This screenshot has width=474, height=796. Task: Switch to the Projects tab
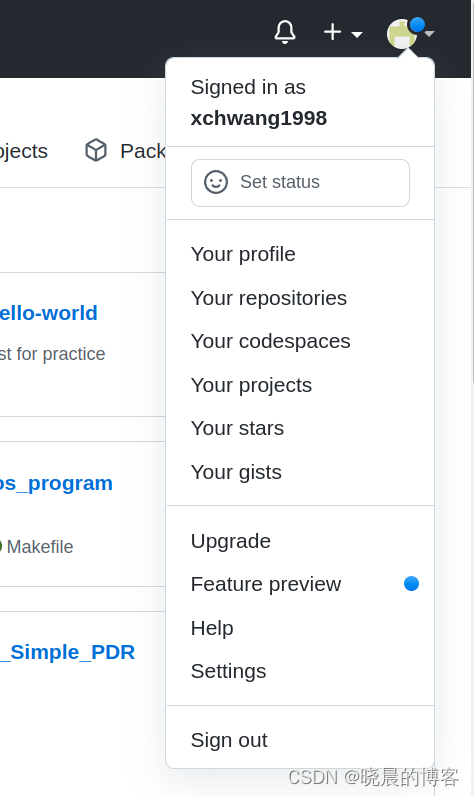click(x=24, y=151)
